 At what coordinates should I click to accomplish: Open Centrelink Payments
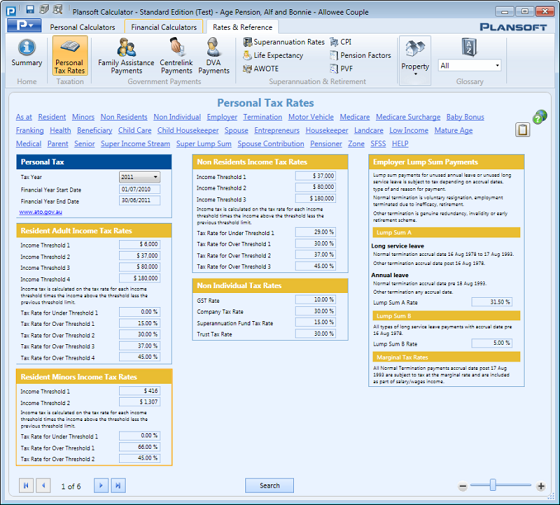point(176,56)
